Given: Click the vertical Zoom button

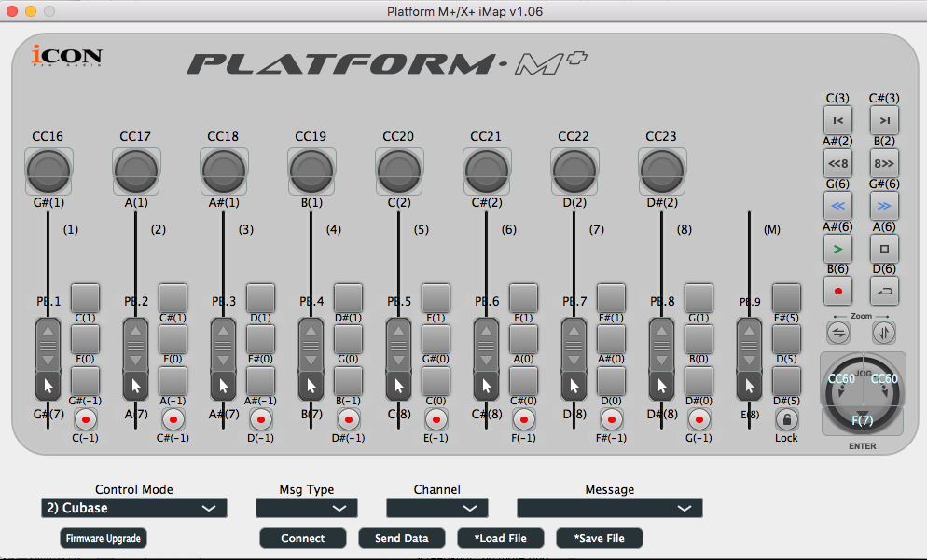Looking at the screenshot, I should point(884,334).
